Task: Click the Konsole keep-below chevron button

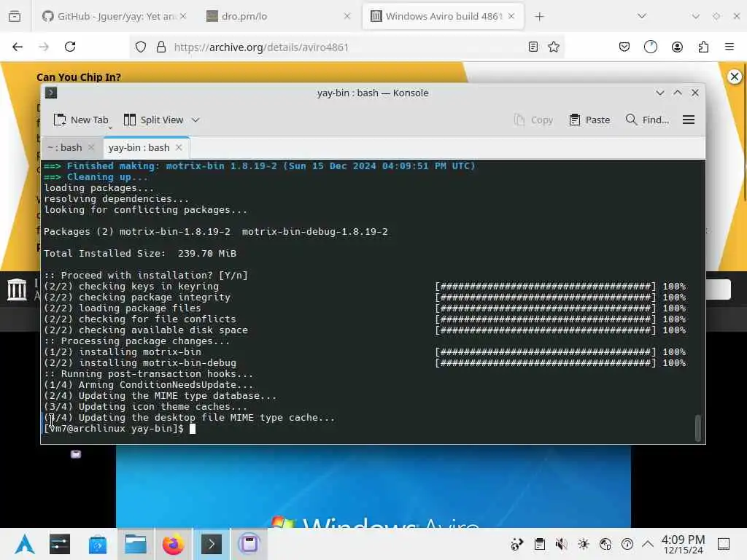Action: point(659,93)
